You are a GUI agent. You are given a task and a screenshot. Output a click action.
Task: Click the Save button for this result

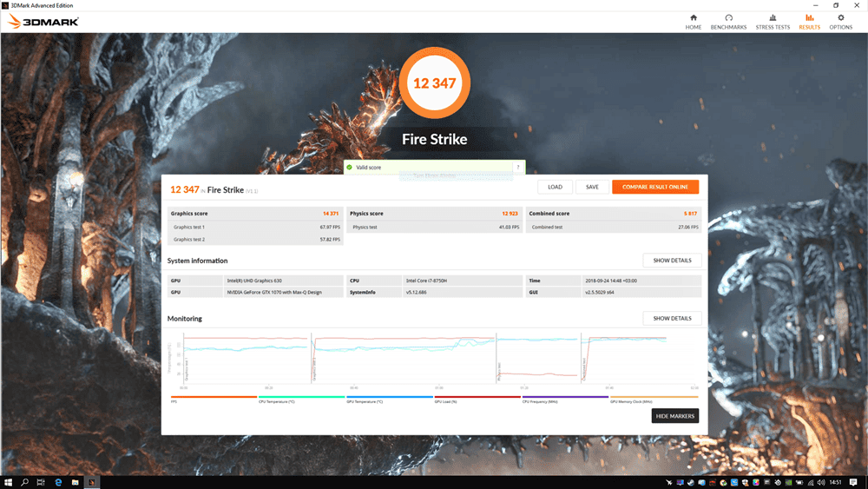tap(592, 187)
